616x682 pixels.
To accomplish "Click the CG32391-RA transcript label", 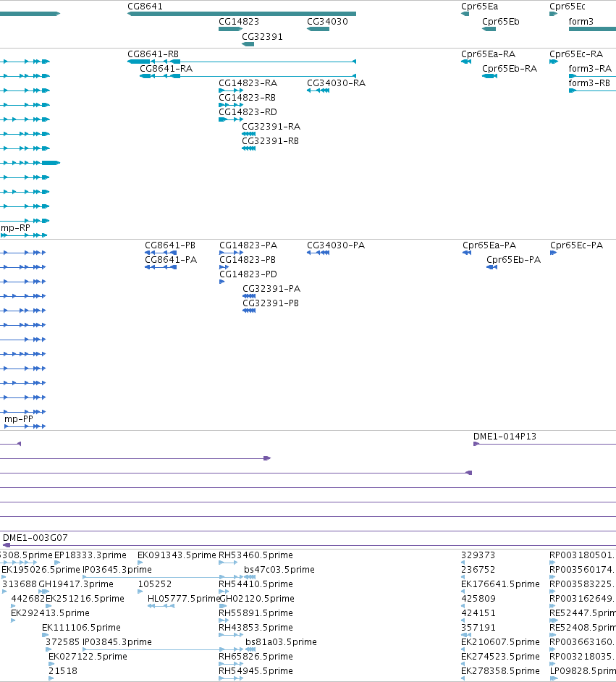I will click(x=271, y=127).
